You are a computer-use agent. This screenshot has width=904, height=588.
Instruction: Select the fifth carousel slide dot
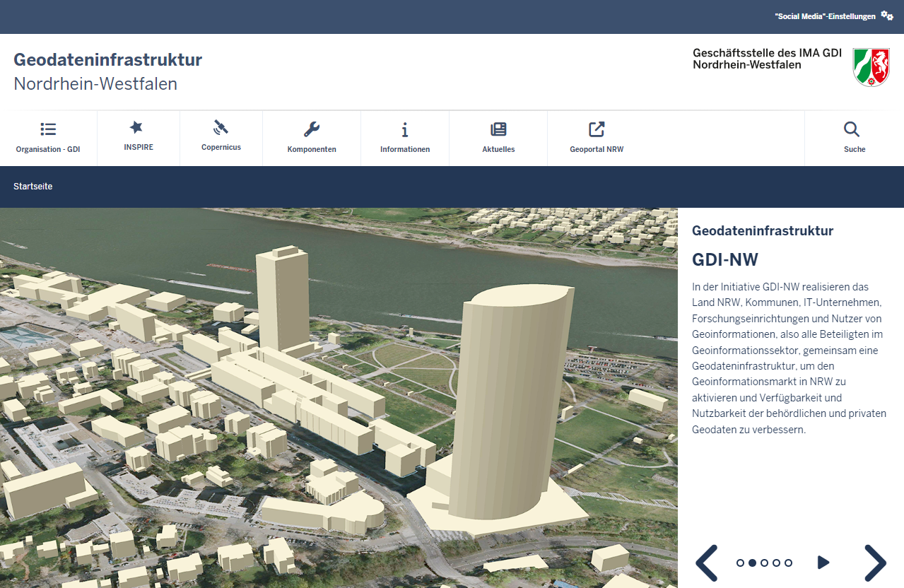(788, 563)
